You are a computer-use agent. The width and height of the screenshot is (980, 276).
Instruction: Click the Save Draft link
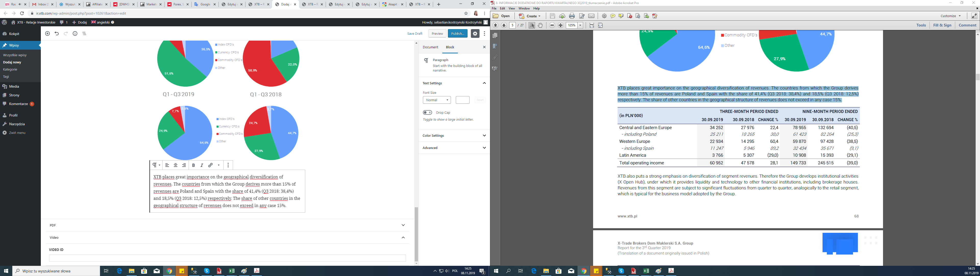(x=415, y=33)
